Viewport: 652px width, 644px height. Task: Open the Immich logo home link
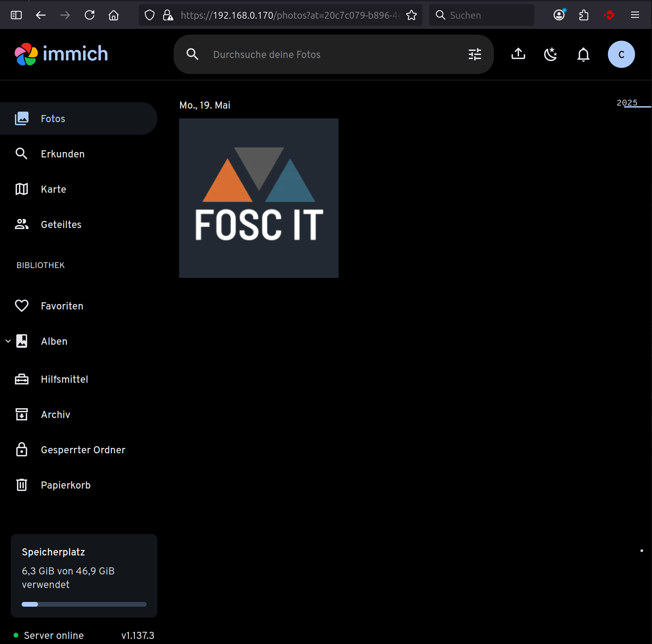61,54
